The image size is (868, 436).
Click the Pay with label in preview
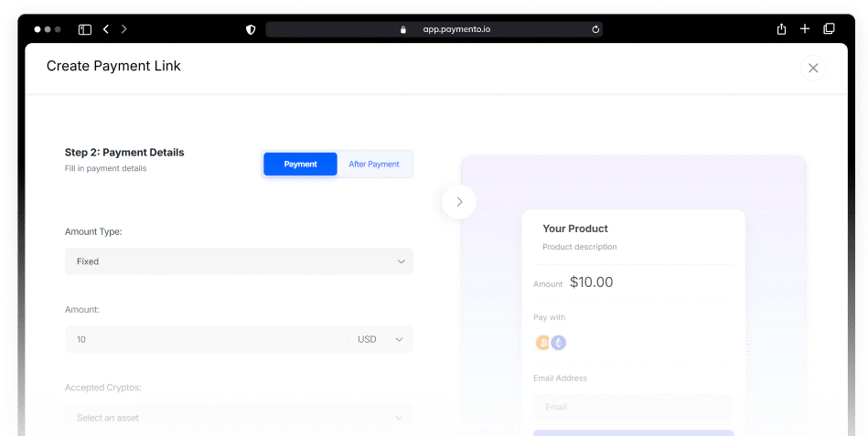[x=549, y=317]
